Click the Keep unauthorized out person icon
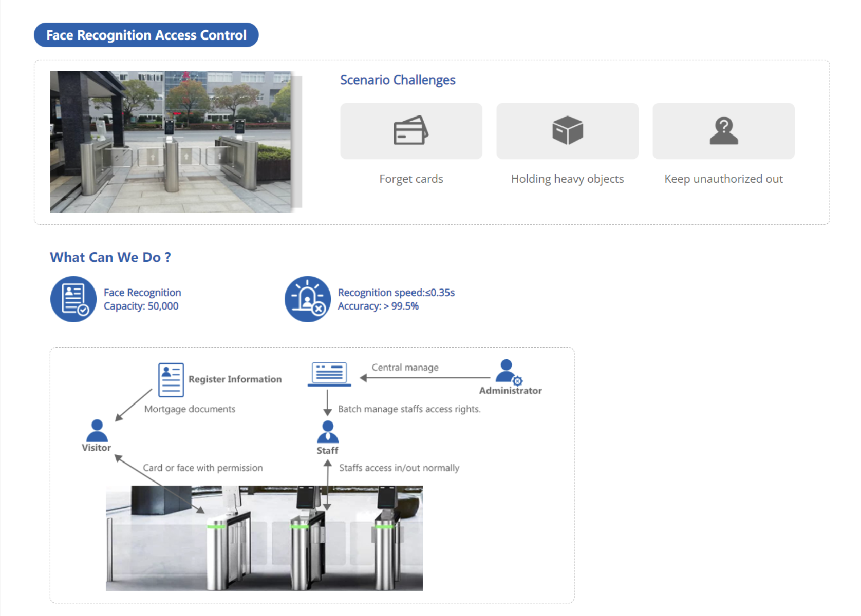This screenshot has width=861, height=616. point(723,131)
